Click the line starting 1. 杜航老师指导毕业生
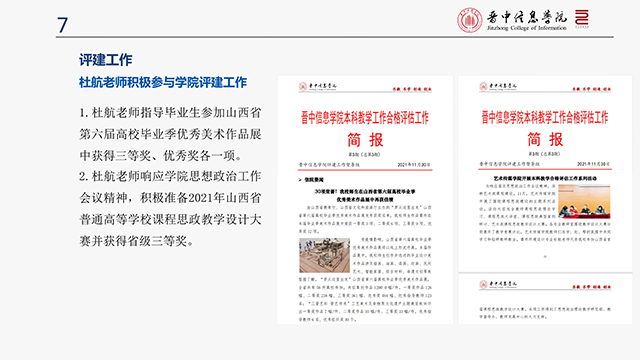The image size is (640, 360). pyautogui.click(x=170, y=113)
